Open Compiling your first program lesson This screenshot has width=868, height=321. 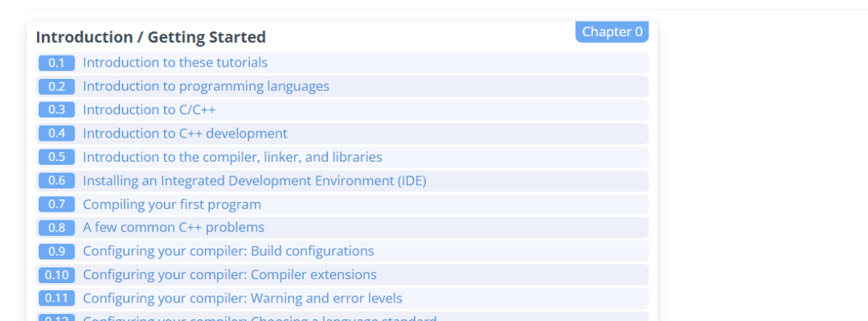click(x=172, y=204)
